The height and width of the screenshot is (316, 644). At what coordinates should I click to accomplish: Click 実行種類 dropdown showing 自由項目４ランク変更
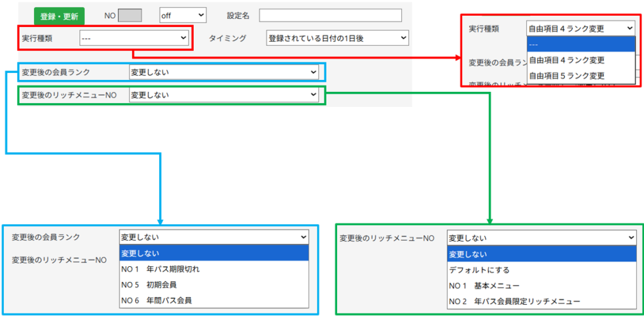pos(580,28)
